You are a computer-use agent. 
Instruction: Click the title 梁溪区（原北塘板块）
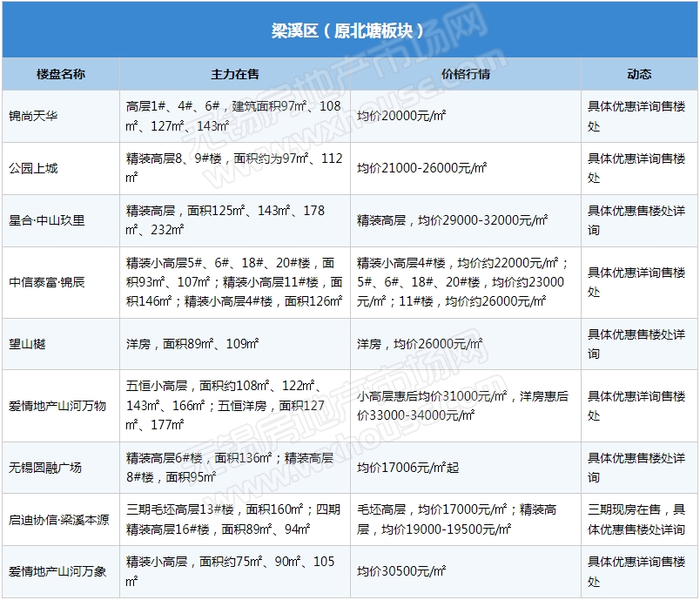(x=347, y=30)
